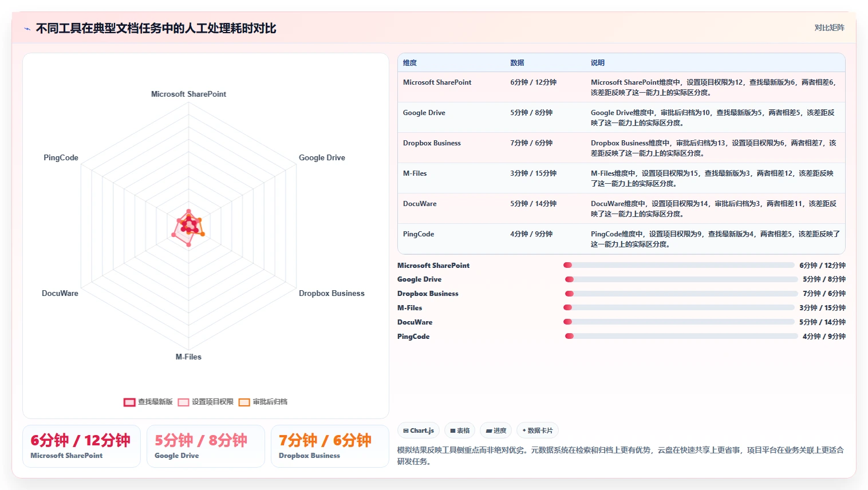The image size is (868, 490).
Task: Click the Microsoft SharePoint progress bar
Action: 679,265
